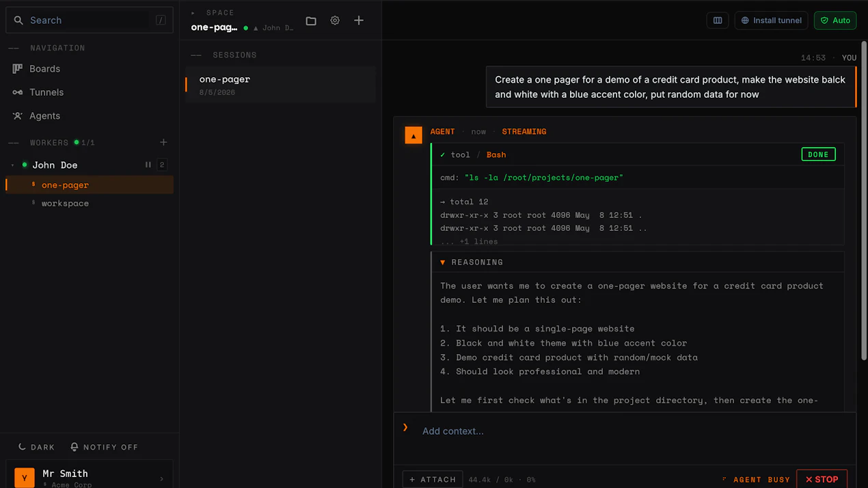Open the one-pager session dated 8/5/2026
The width and height of the screenshot is (868, 488).
[x=280, y=85]
